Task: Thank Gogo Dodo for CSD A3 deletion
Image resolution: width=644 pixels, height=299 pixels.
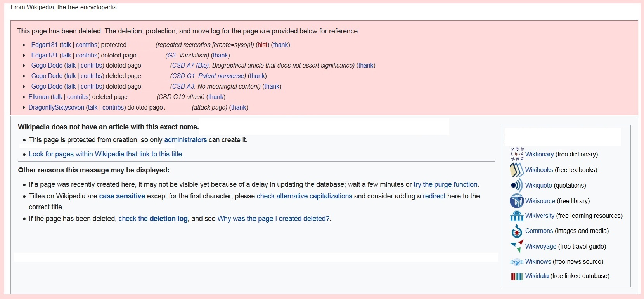Action: [x=272, y=86]
